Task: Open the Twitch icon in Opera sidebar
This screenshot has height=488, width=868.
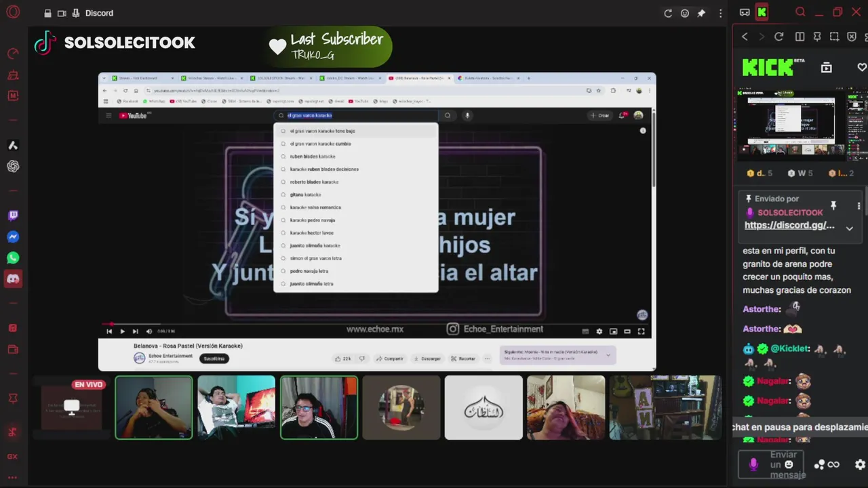Action: click(x=13, y=216)
